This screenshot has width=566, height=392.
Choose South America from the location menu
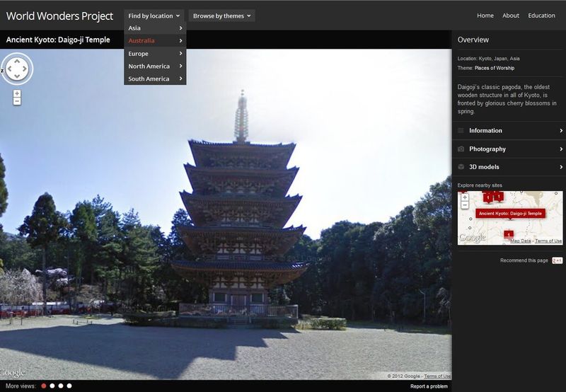tap(155, 79)
